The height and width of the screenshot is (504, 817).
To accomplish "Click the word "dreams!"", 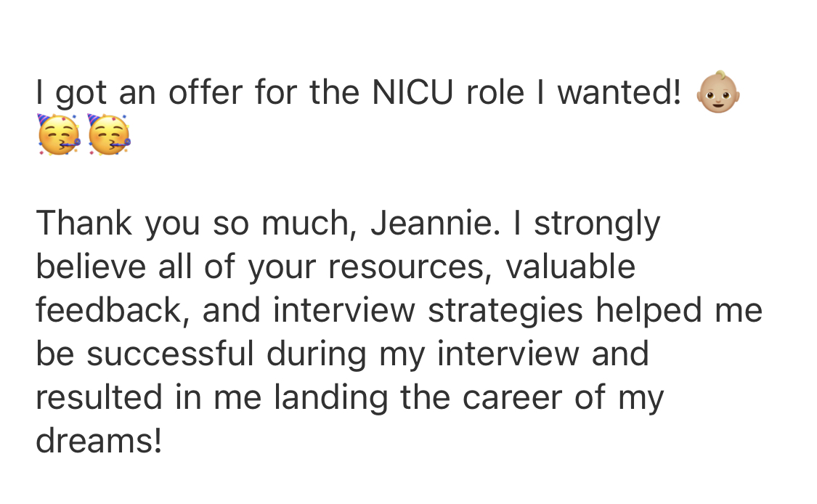I will point(99,441).
